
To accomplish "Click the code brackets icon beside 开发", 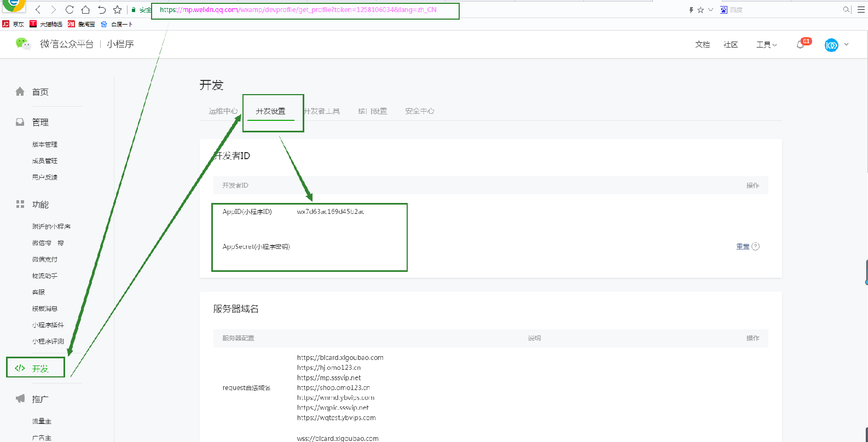I will [x=20, y=368].
